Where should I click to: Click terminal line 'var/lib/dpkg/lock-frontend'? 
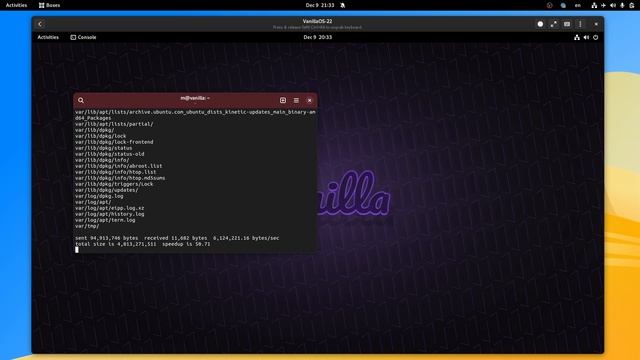tap(114, 142)
